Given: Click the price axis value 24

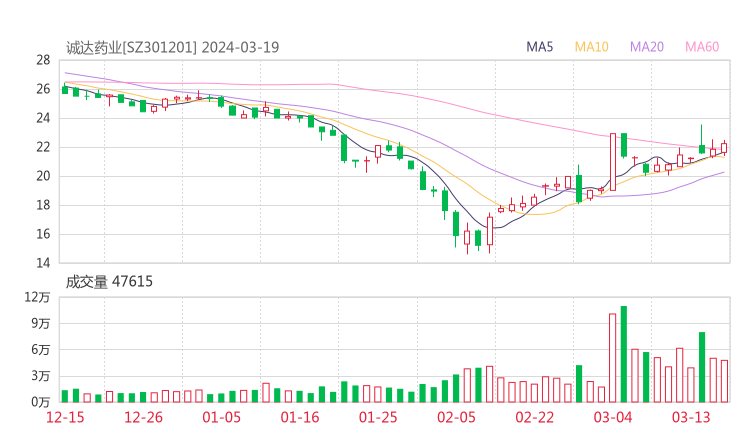Looking at the screenshot, I should coord(43,118).
